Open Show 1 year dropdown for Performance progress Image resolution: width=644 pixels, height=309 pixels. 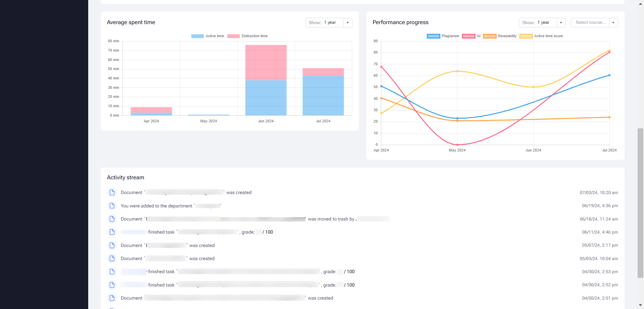(542, 22)
